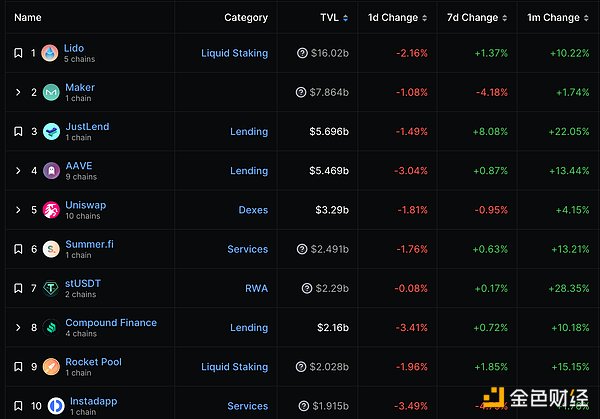Expand the Maker row chevron
This screenshot has height=419, width=600.
pos(18,93)
